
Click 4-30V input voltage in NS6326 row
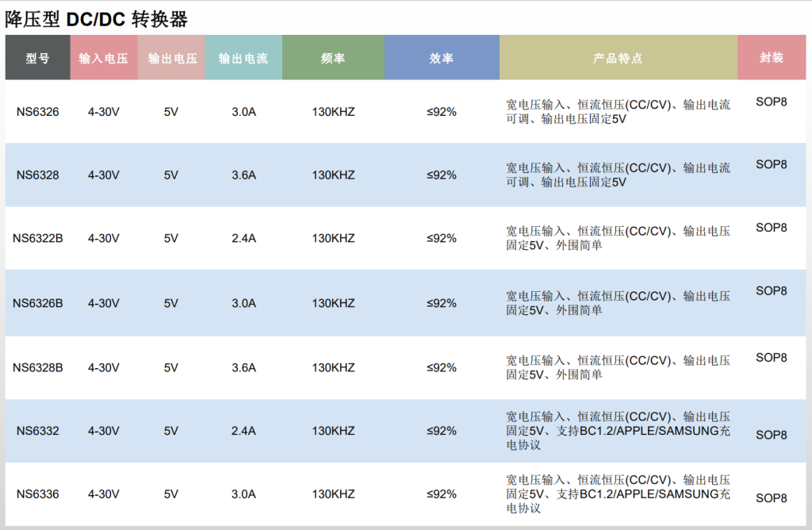104,112
